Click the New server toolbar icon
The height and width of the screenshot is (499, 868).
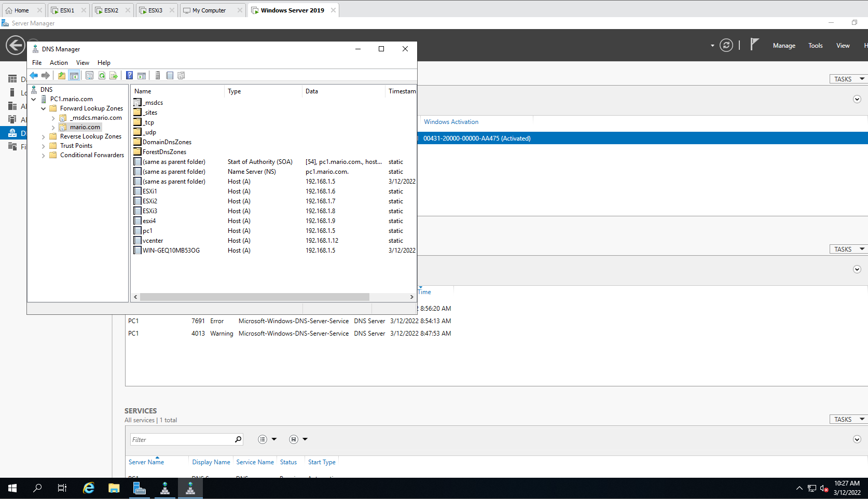(158, 76)
